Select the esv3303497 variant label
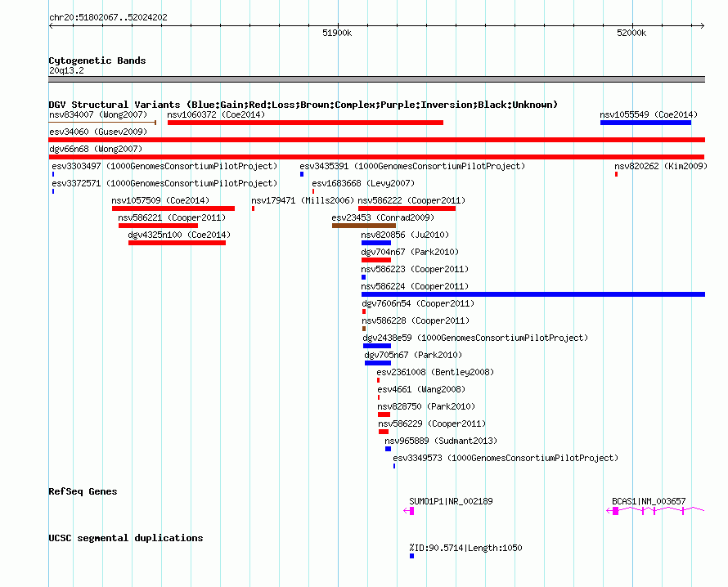 tap(164, 166)
